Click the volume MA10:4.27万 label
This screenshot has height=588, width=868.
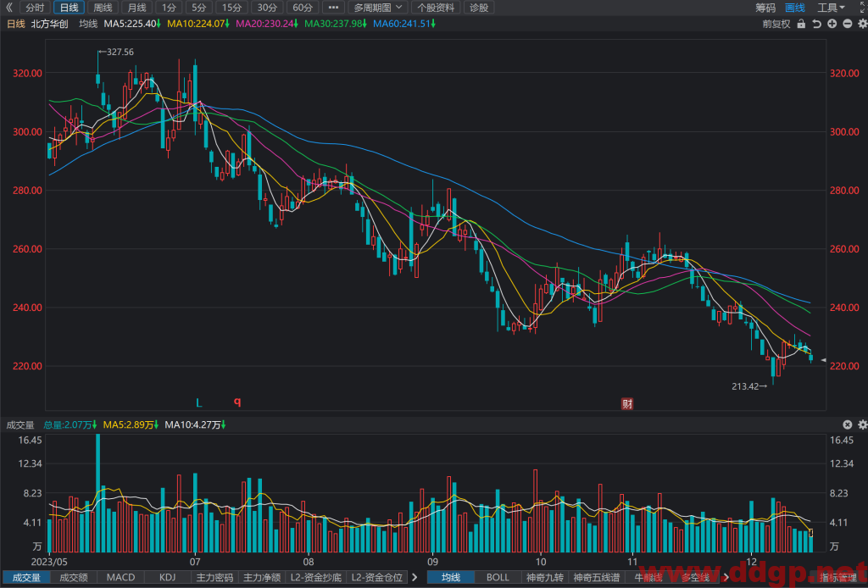click(x=196, y=424)
